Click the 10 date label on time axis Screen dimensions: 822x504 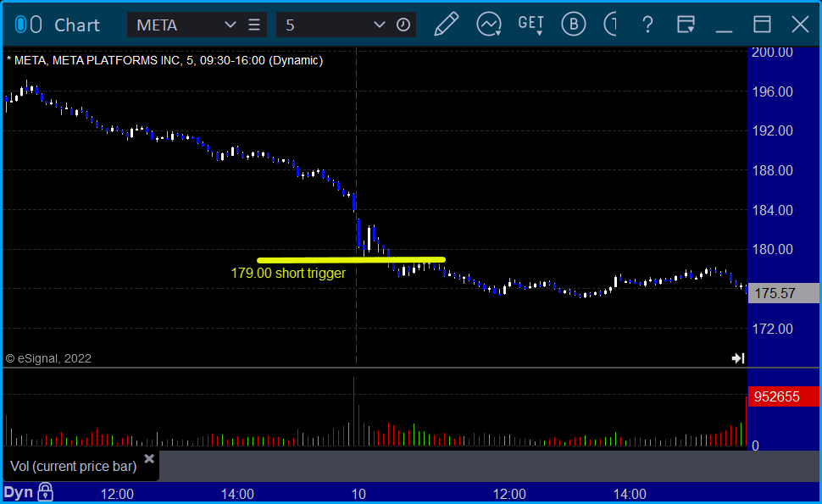coord(358,494)
